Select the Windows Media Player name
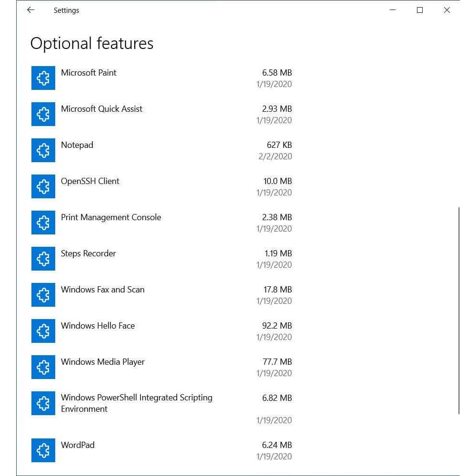This screenshot has height=476, width=476. (x=102, y=362)
